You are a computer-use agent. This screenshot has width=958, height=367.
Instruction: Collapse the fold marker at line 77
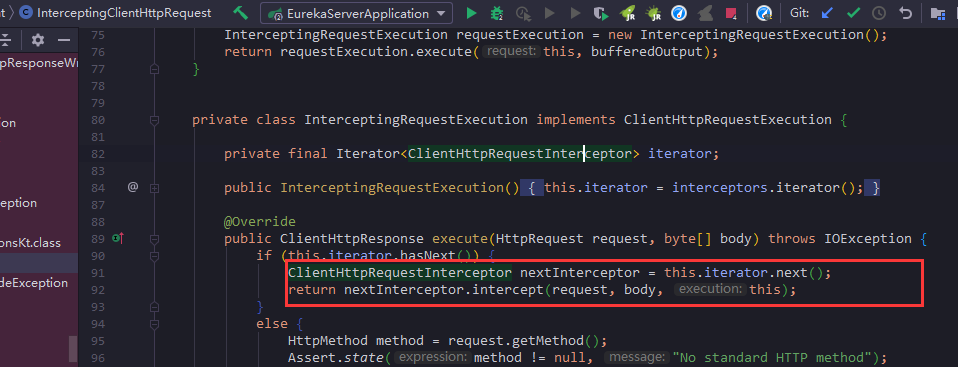pyautogui.click(x=154, y=70)
